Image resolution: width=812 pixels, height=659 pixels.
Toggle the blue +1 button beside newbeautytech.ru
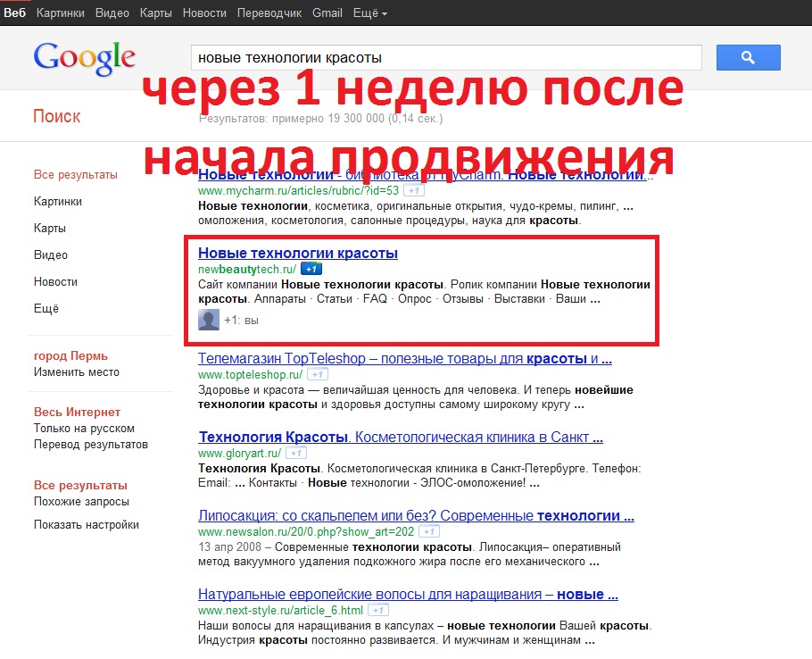pyautogui.click(x=311, y=269)
